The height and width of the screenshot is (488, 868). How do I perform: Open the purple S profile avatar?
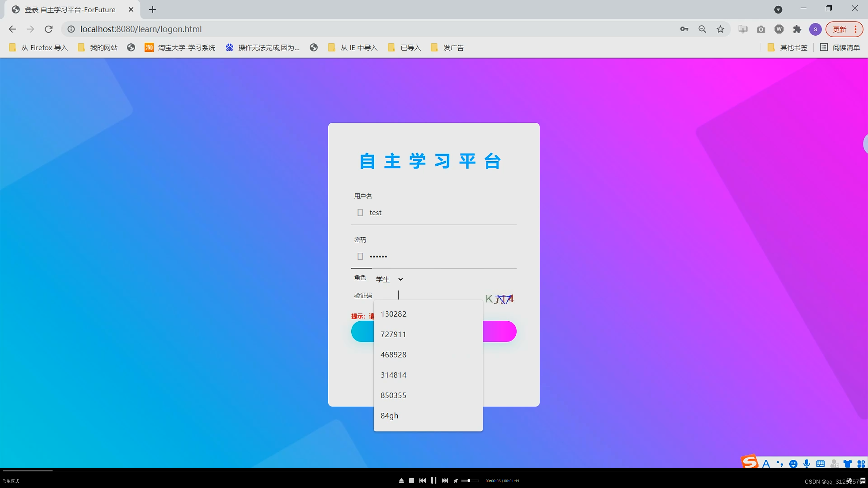point(815,29)
